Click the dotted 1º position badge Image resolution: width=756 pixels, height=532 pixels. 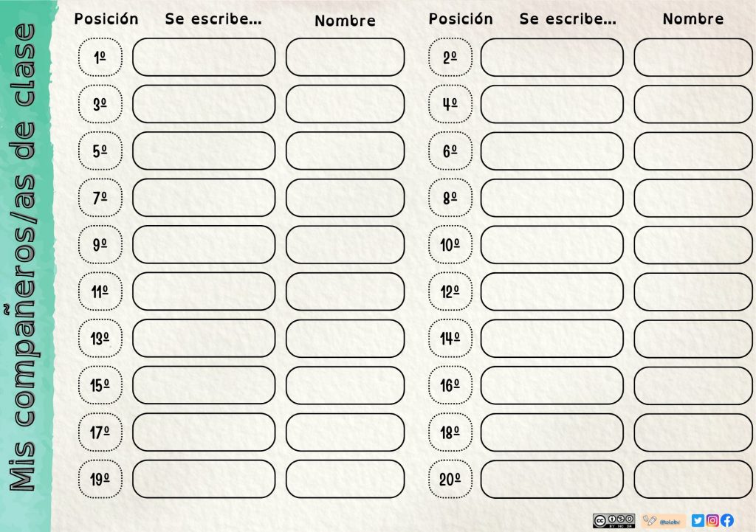pyautogui.click(x=100, y=58)
